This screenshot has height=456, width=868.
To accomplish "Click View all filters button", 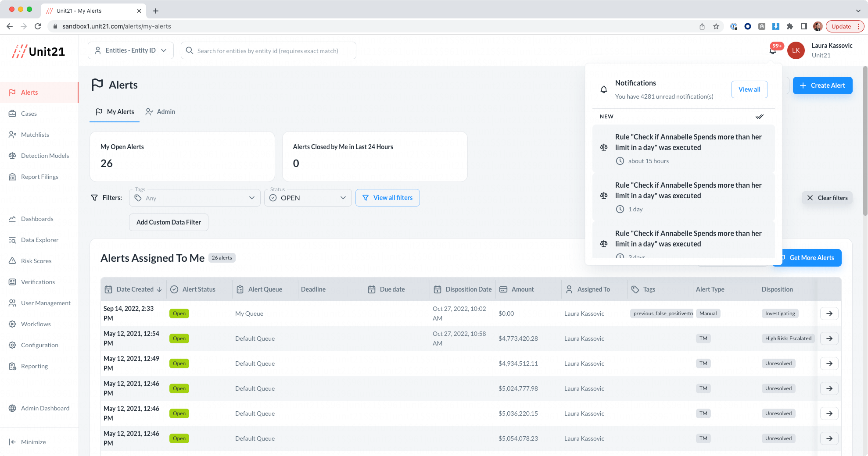I will pos(387,198).
